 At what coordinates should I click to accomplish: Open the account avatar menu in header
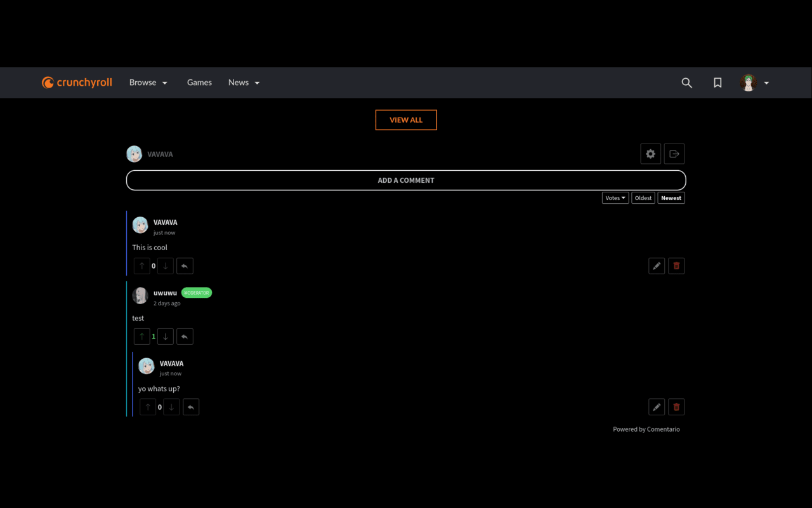click(754, 83)
